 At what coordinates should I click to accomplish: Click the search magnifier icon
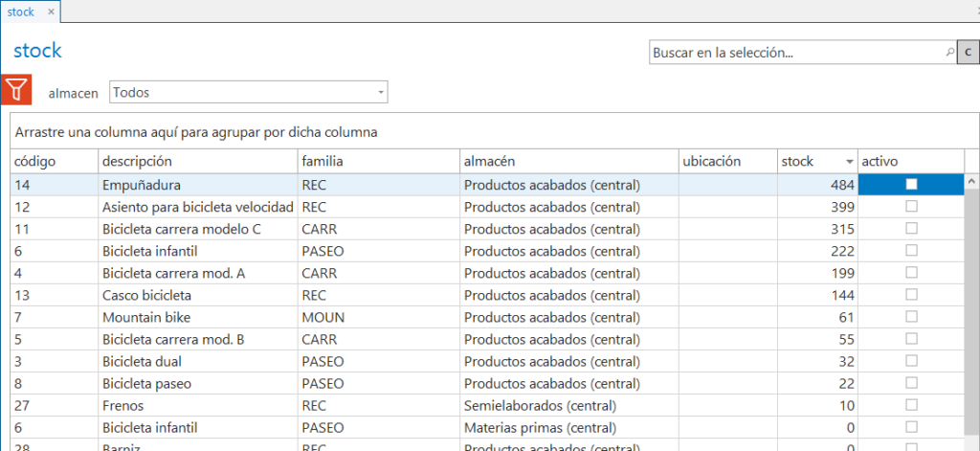point(950,53)
